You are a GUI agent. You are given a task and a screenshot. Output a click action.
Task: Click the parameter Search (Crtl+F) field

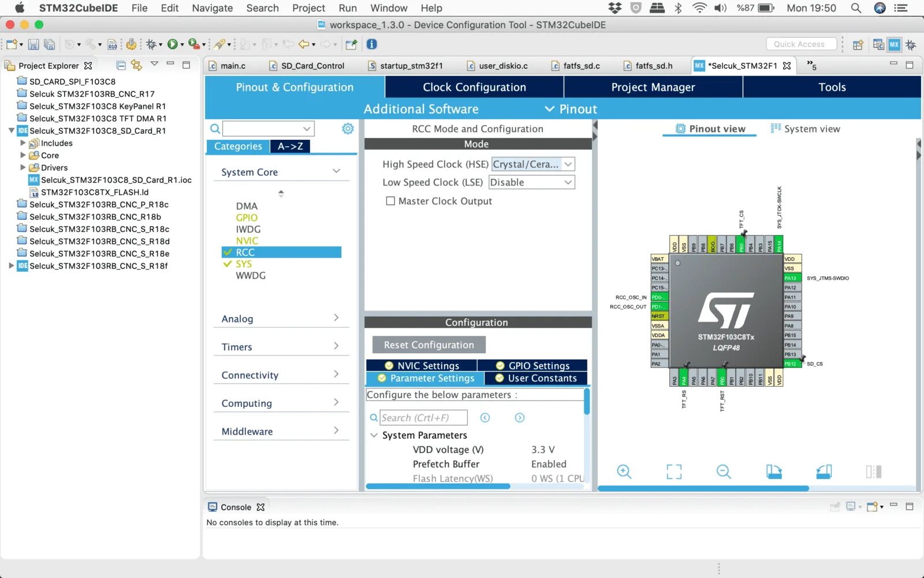tap(423, 417)
